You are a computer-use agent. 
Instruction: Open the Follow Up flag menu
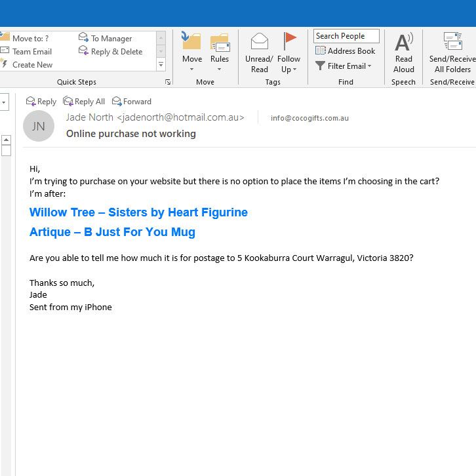tap(288, 52)
